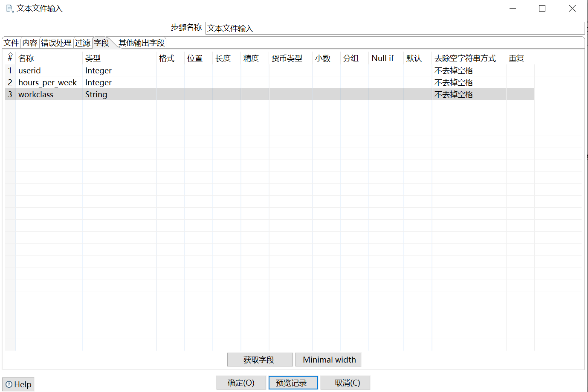Select the workclass name cell

(49, 94)
